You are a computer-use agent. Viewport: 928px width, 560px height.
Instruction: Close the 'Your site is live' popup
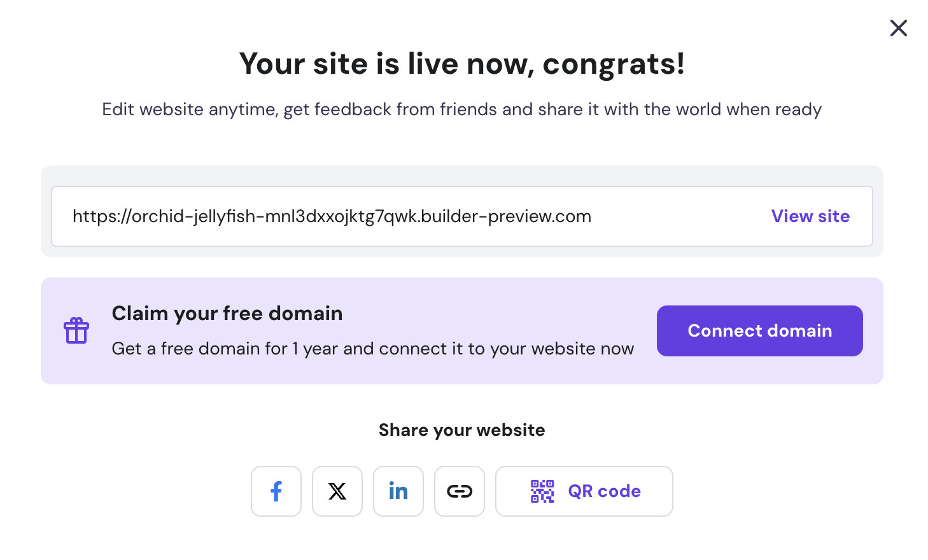[x=898, y=28]
